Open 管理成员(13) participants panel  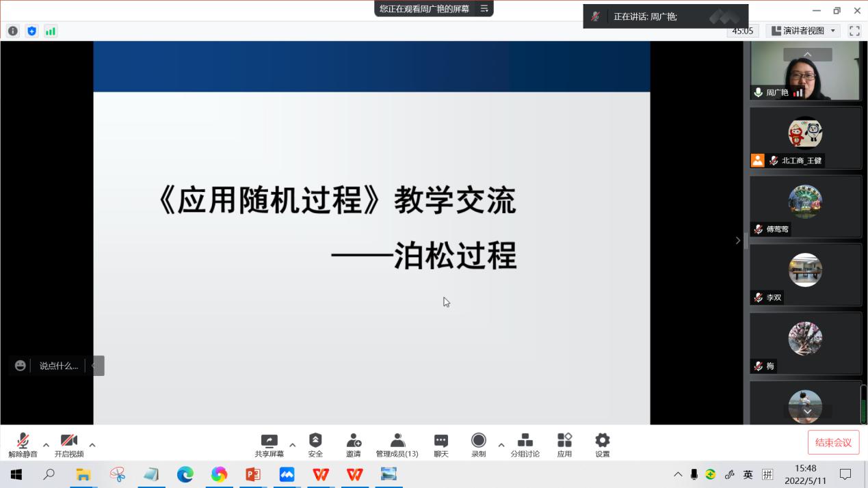click(x=397, y=441)
